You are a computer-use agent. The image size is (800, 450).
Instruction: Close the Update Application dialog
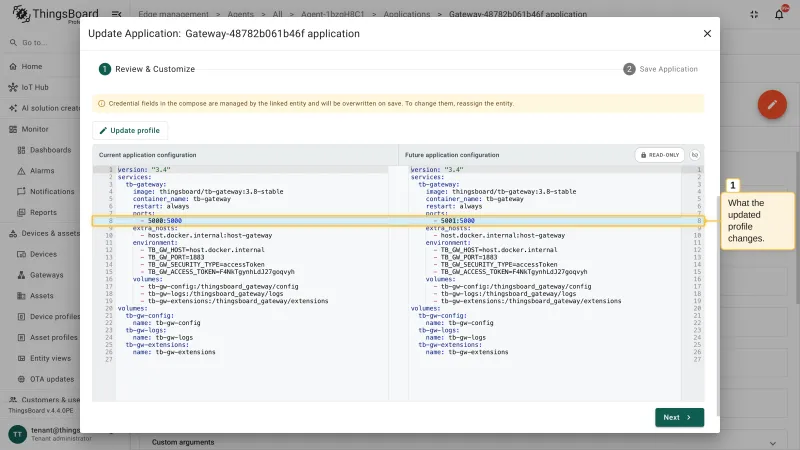(707, 34)
